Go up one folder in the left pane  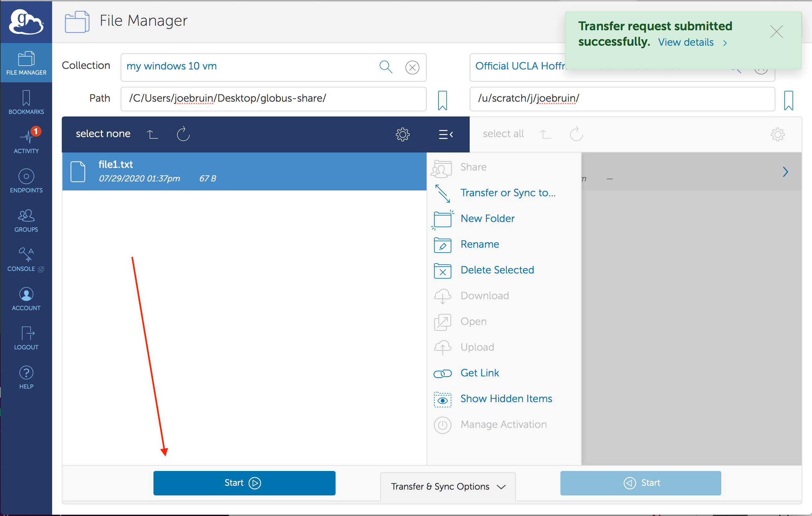pos(152,134)
